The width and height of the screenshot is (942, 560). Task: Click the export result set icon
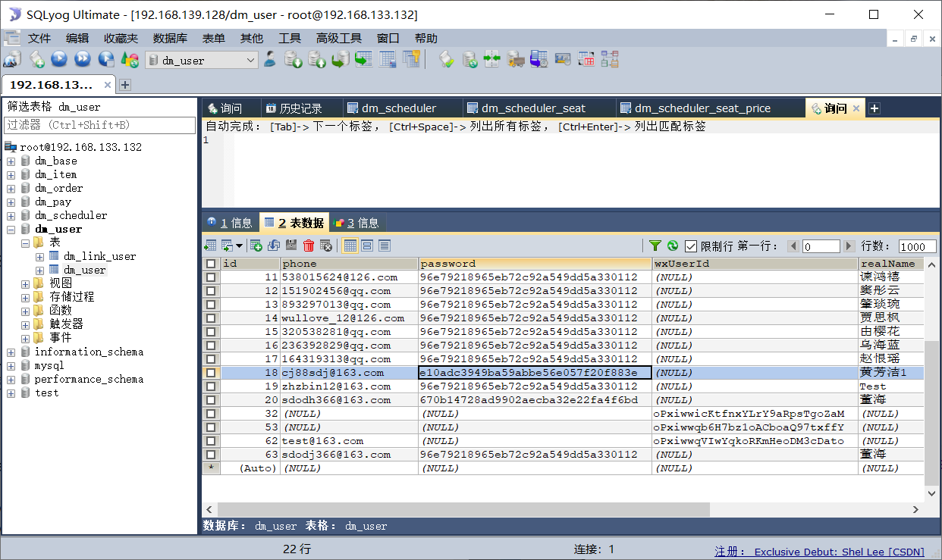(210, 246)
